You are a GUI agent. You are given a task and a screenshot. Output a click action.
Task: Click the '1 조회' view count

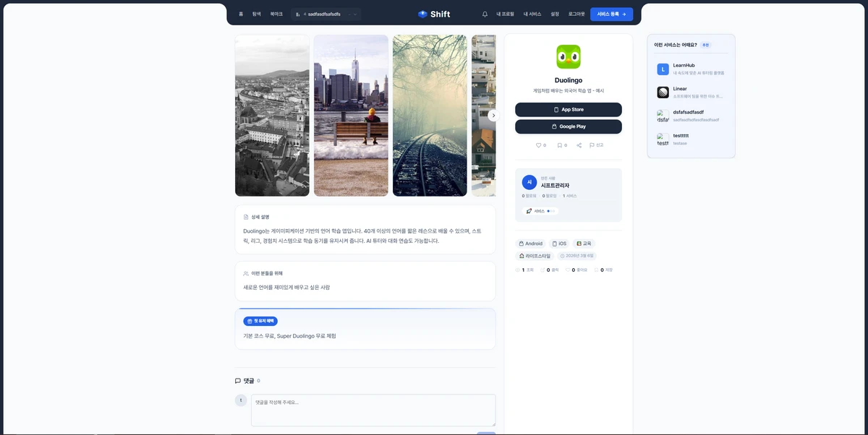524,270
